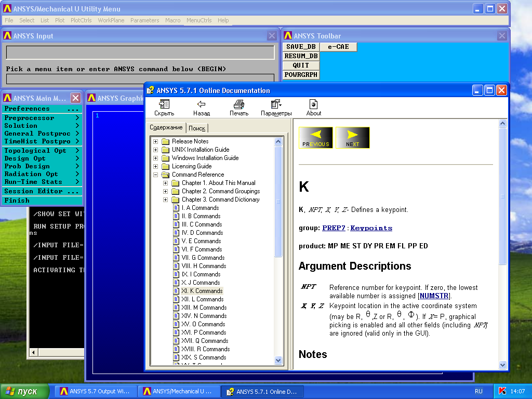
Task: Click the About toolbar icon
Action: click(x=313, y=104)
